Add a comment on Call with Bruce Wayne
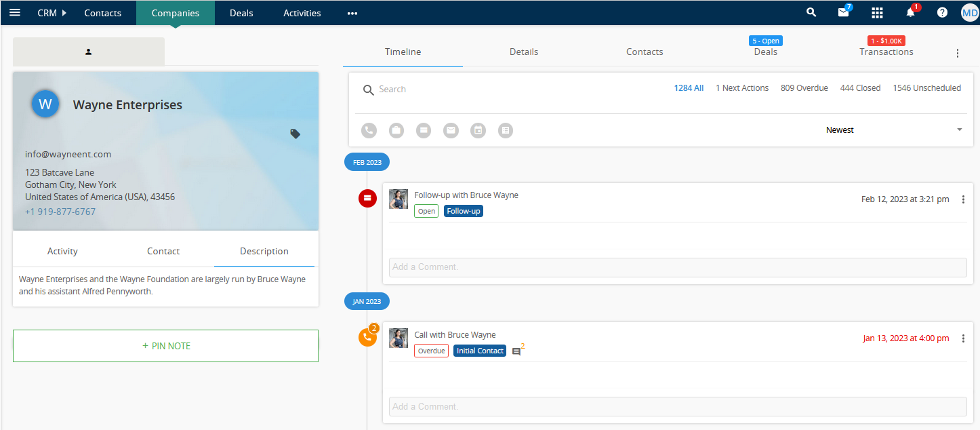The image size is (980, 430). coord(678,406)
